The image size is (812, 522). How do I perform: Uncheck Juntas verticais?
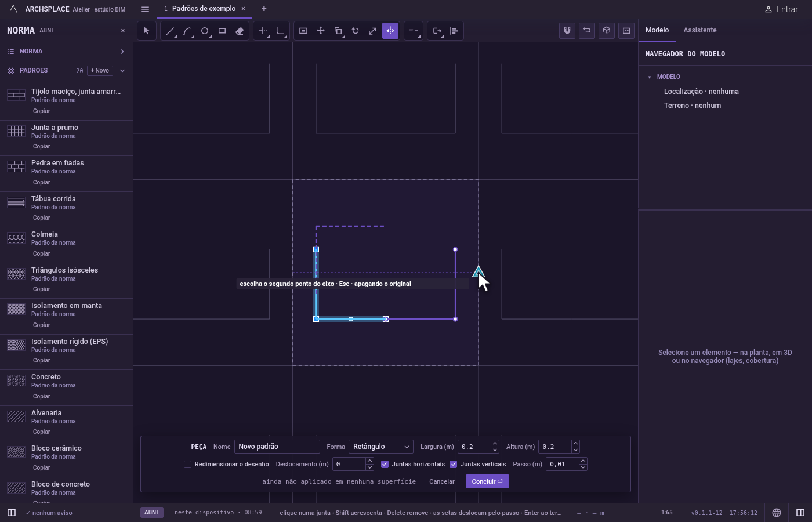[454, 464]
